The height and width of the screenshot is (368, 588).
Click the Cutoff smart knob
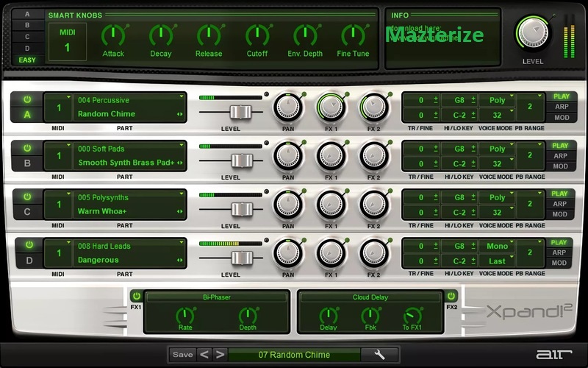click(x=257, y=35)
